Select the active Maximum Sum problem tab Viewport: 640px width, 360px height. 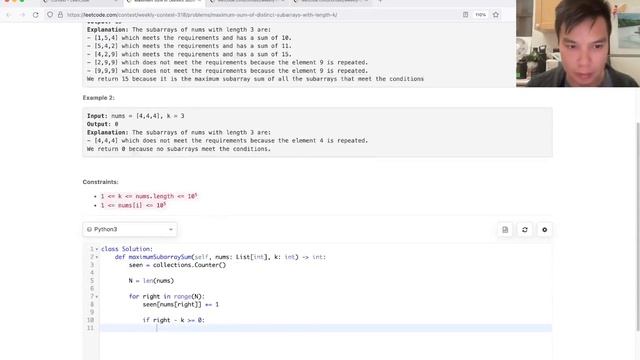tap(164, 2)
